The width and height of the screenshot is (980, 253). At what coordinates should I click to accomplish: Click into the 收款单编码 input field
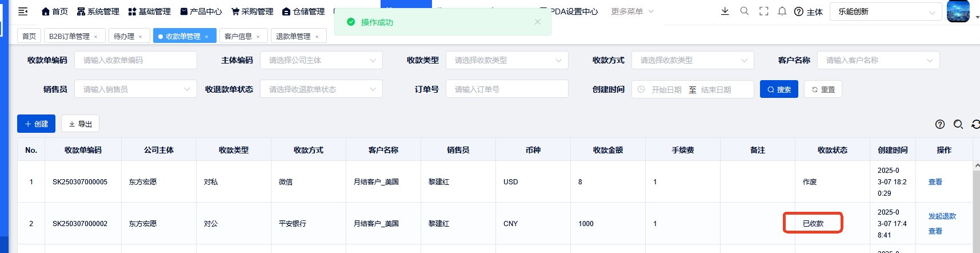point(136,60)
